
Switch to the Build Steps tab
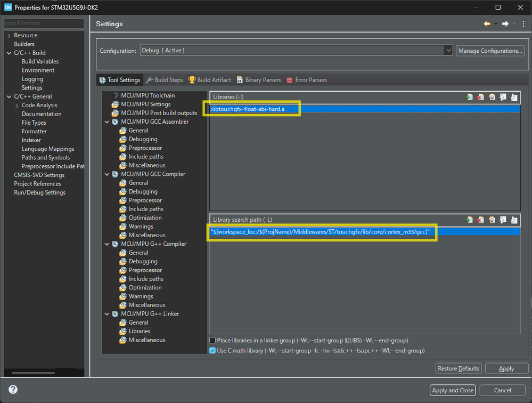click(x=165, y=80)
